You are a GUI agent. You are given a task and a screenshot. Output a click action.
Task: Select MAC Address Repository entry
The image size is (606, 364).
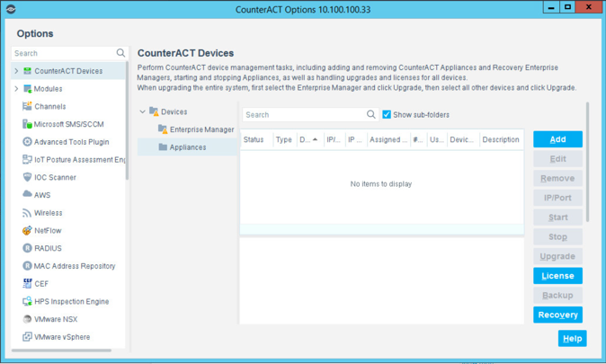75,266
